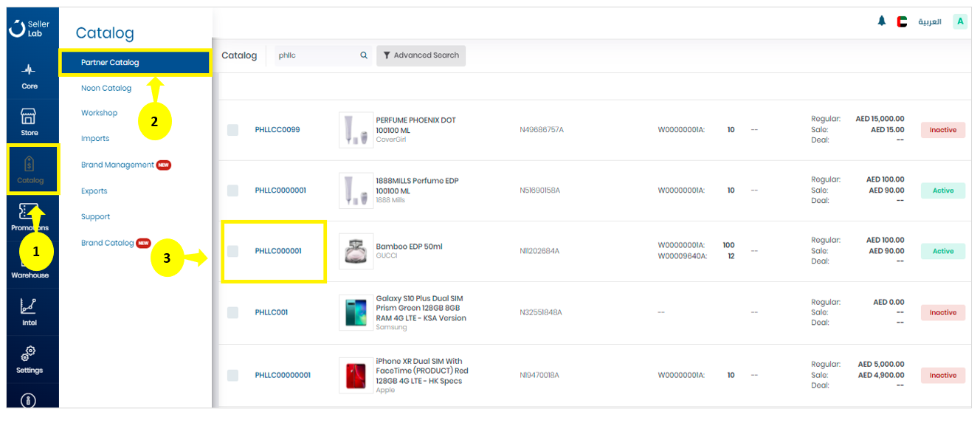The height and width of the screenshot is (423, 980).
Task: Click 1888MILLS Perfume product thumbnail
Action: click(356, 190)
